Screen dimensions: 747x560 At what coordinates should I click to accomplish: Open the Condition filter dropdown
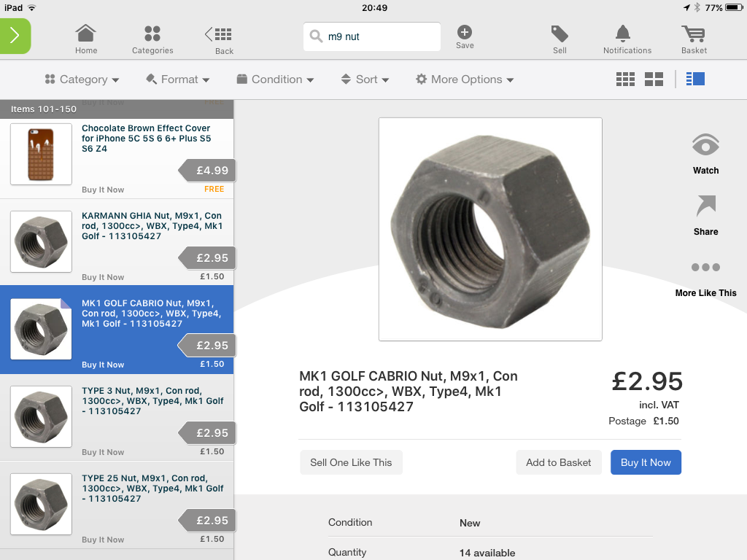(275, 79)
